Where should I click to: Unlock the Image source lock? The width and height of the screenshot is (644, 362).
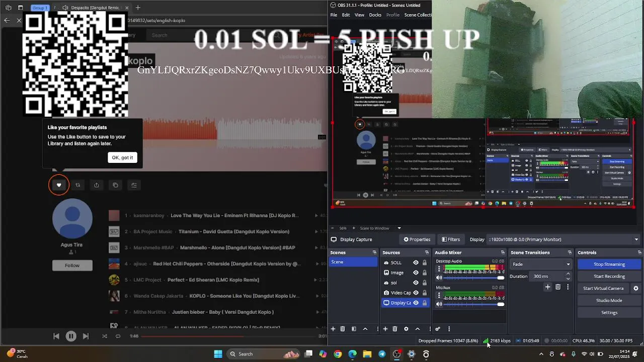click(425, 273)
